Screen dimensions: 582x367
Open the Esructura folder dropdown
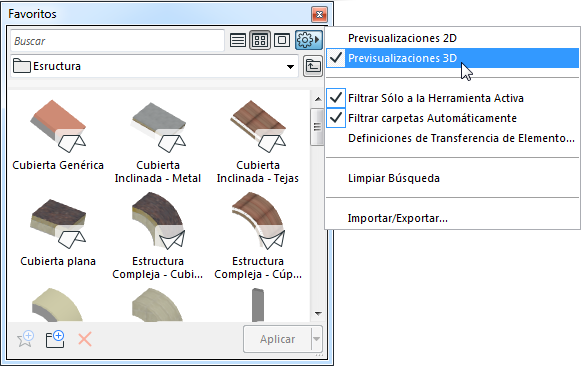click(154, 66)
